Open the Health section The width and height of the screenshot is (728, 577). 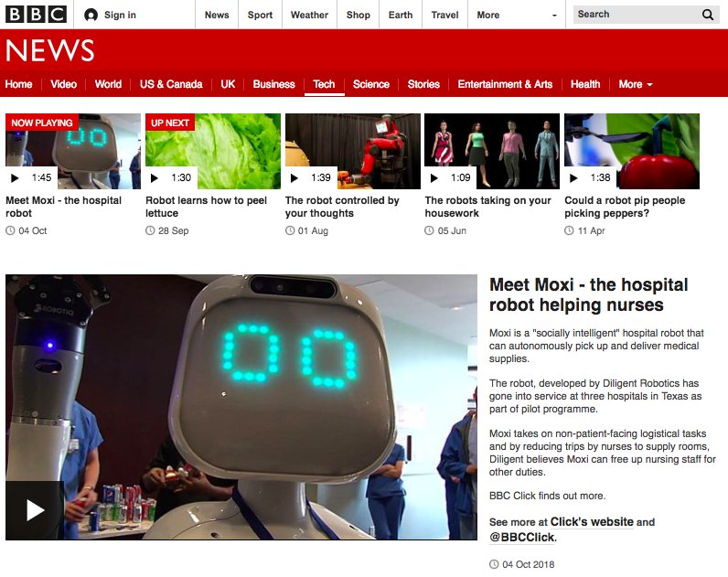coord(585,84)
